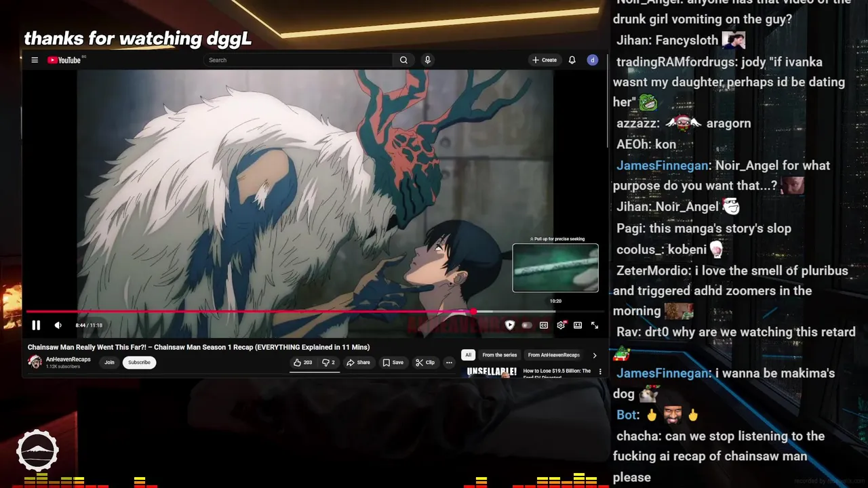Pause the video playback
The height and width of the screenshot is (488, 868).
click(x=36, y=325)
